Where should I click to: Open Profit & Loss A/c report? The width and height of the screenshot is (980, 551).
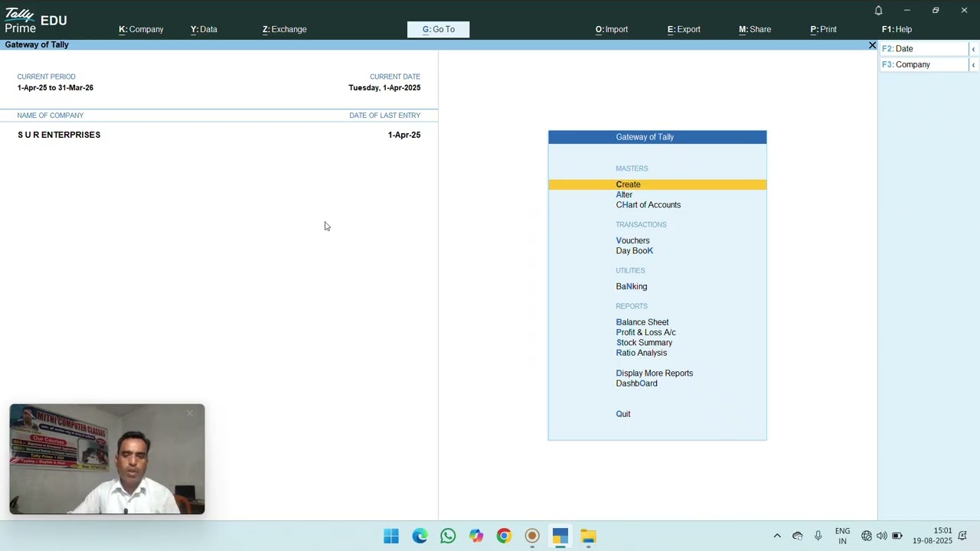click(645, 333)
